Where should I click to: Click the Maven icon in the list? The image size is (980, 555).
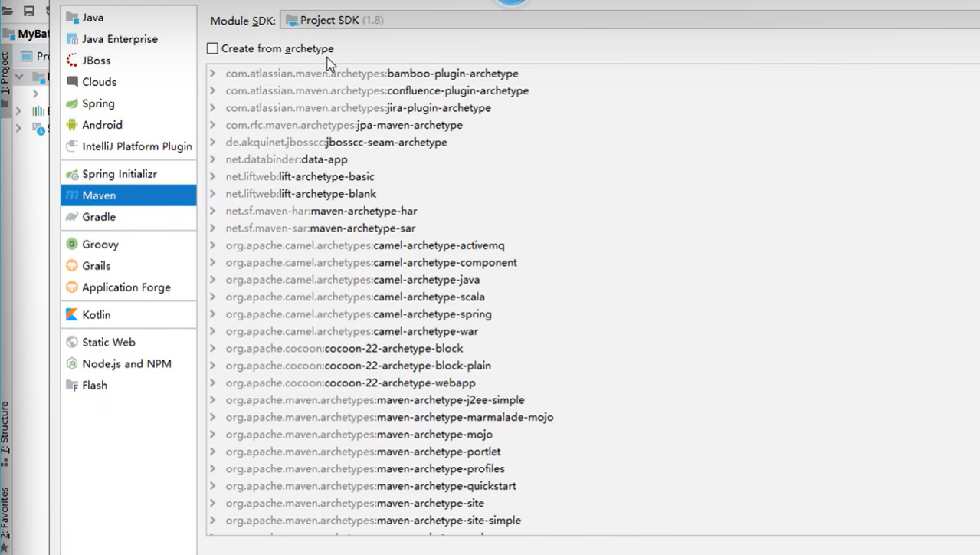pyautogui.click(x=72, y=195)
